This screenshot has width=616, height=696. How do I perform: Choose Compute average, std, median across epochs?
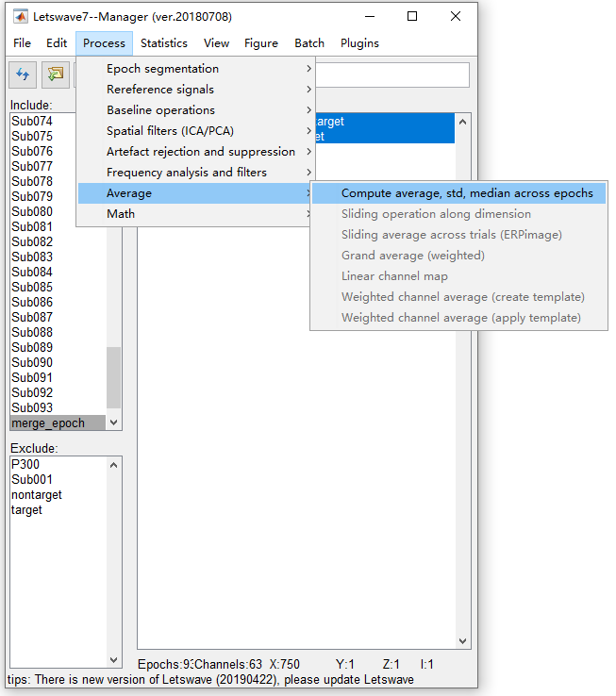coord(458,193)
